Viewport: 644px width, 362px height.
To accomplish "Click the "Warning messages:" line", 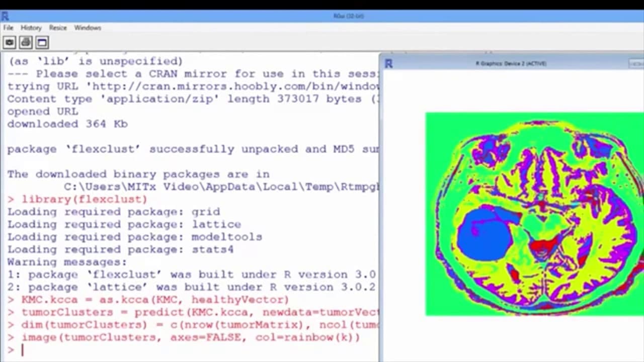I will 67,262.
